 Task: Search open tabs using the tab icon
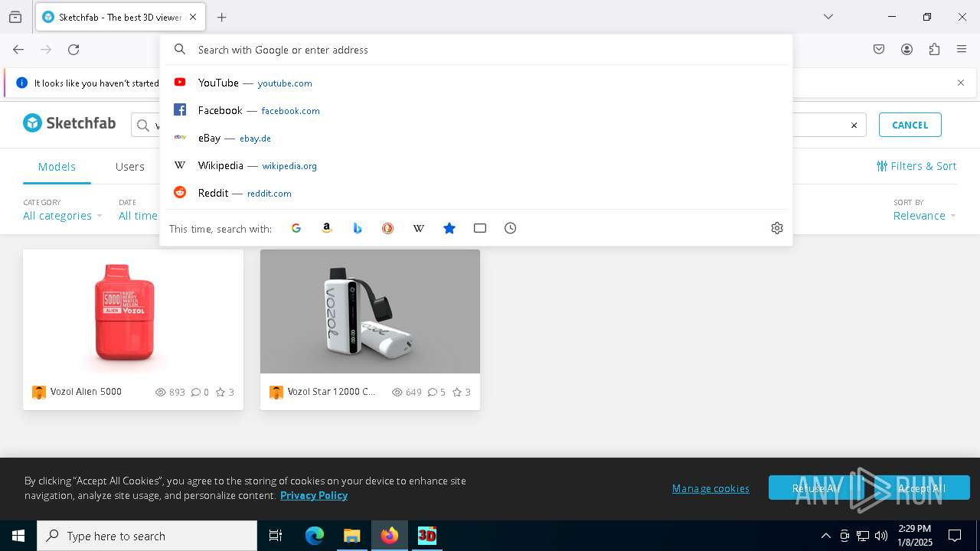click(x=480, y=228)
